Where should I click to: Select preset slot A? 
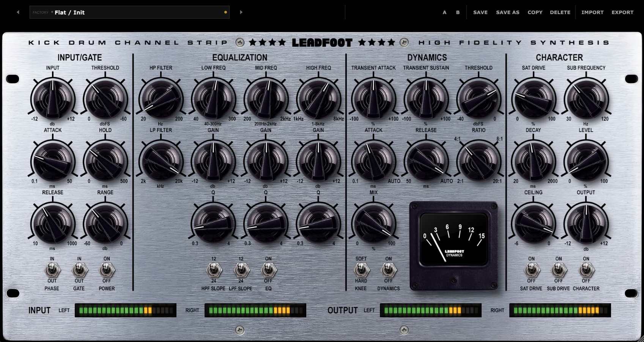(444, 12)
